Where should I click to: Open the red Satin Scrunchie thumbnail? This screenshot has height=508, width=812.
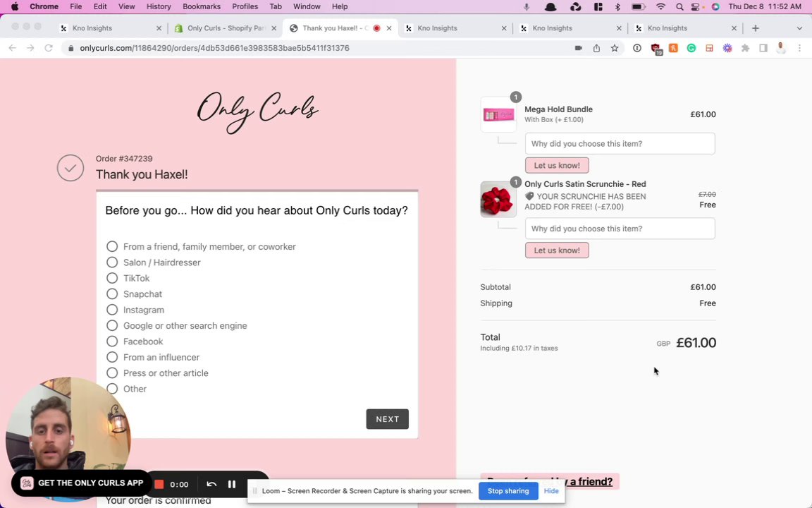pos(498,200)
